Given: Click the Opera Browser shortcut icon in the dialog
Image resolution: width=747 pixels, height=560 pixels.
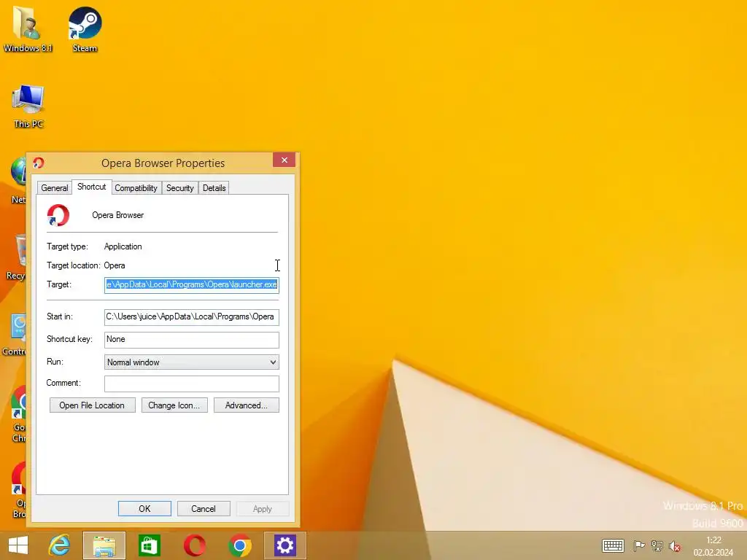Looking at the screenshot, I should 58,215.
